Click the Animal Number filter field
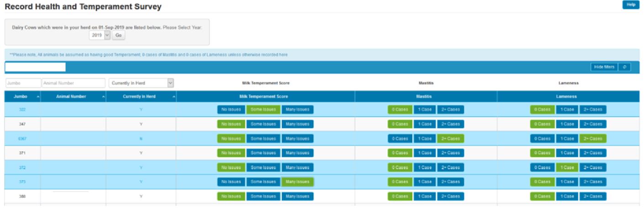 point(73,83)
